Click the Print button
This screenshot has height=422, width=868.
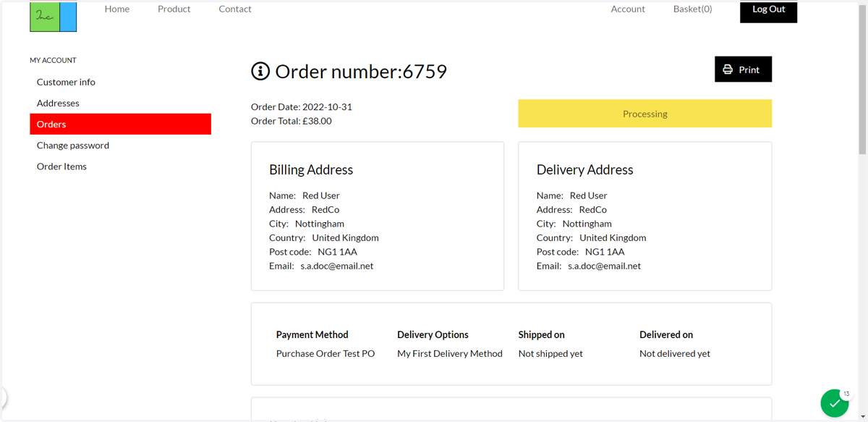[x=743, y=69]
